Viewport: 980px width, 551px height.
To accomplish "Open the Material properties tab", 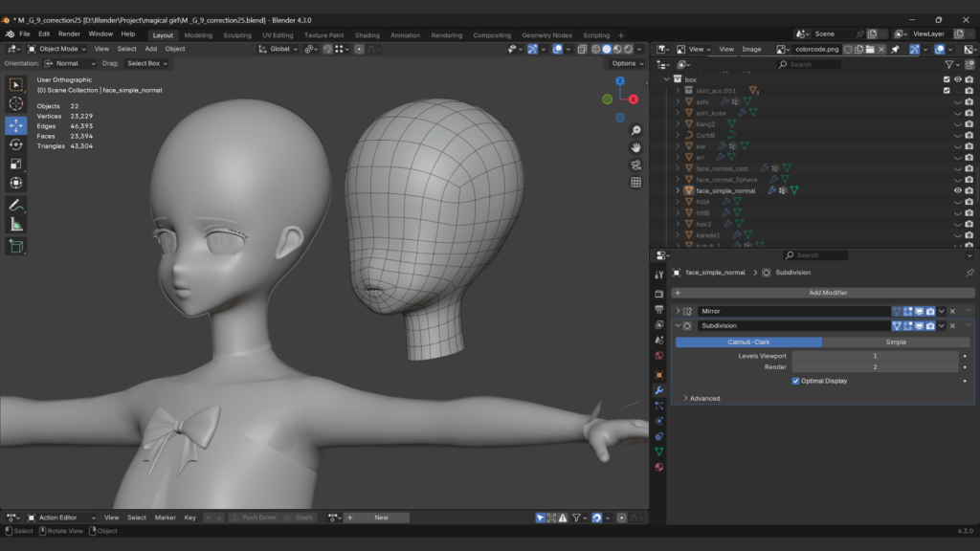I will coord(658,467).
